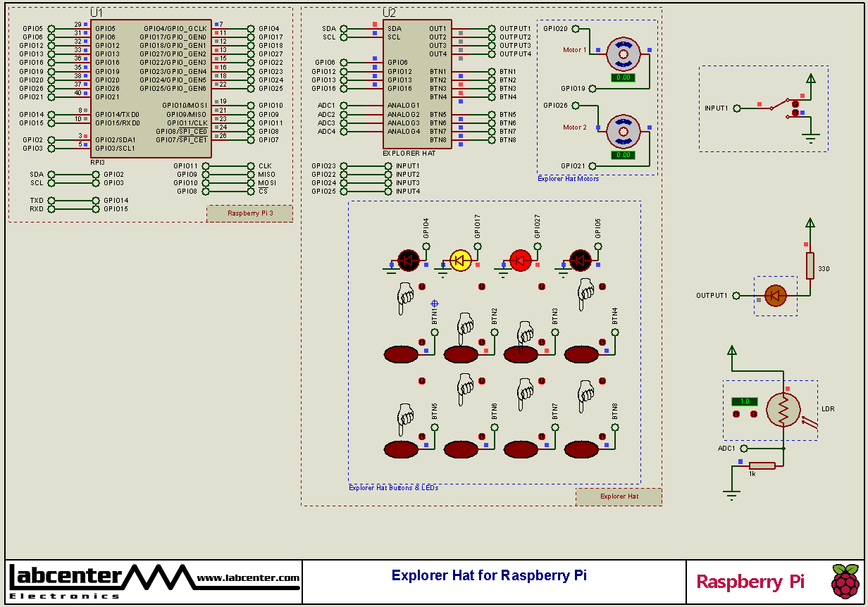Click the Raspberry Pi 3 label box
The image size is (868, 607).
point(249,213)
